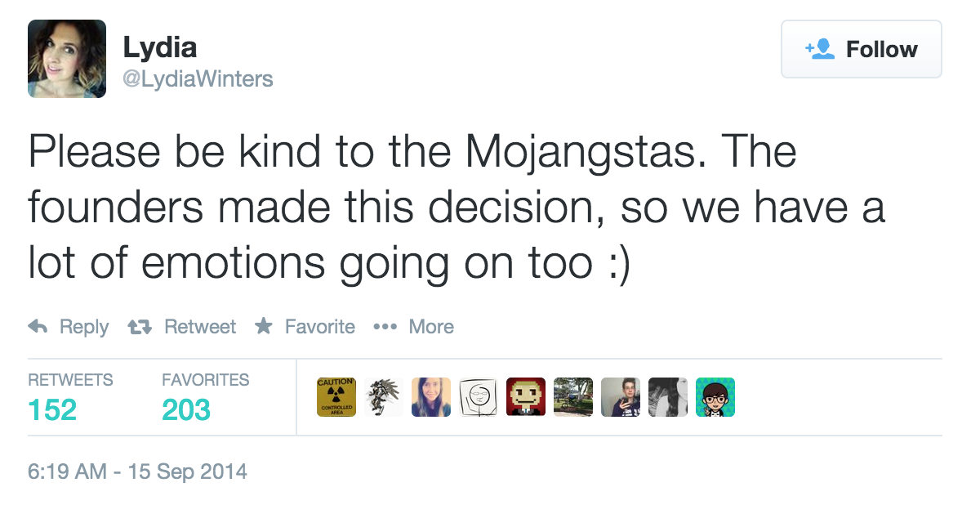View the 203 favorites count

pos(186,409)
